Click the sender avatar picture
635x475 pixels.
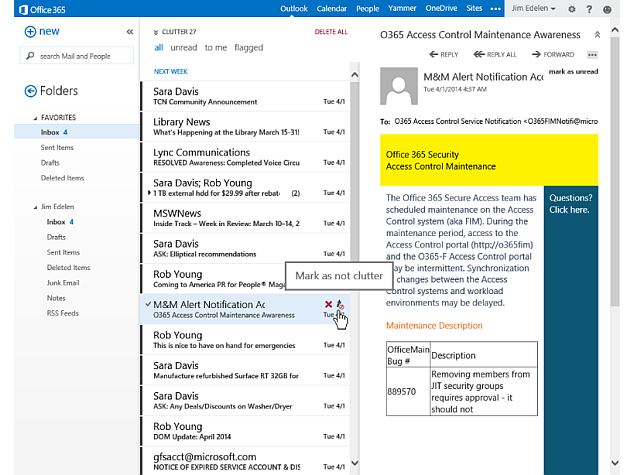point(398,86)
